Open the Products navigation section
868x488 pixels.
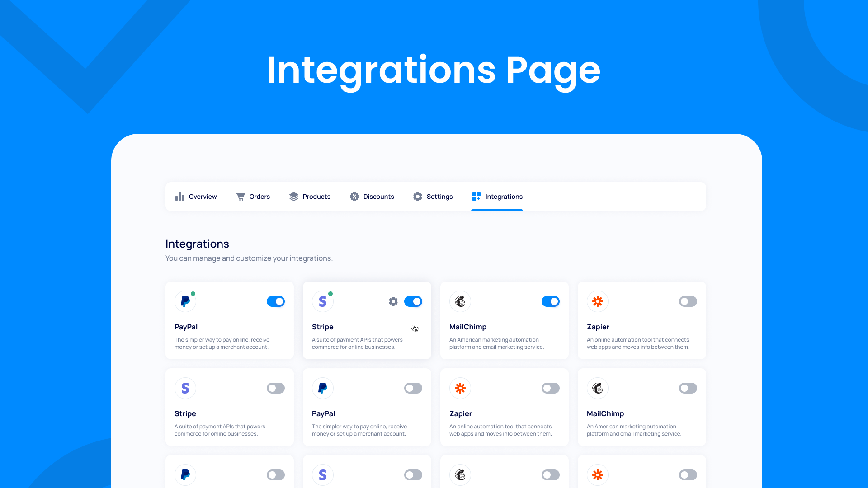[310, 197]
